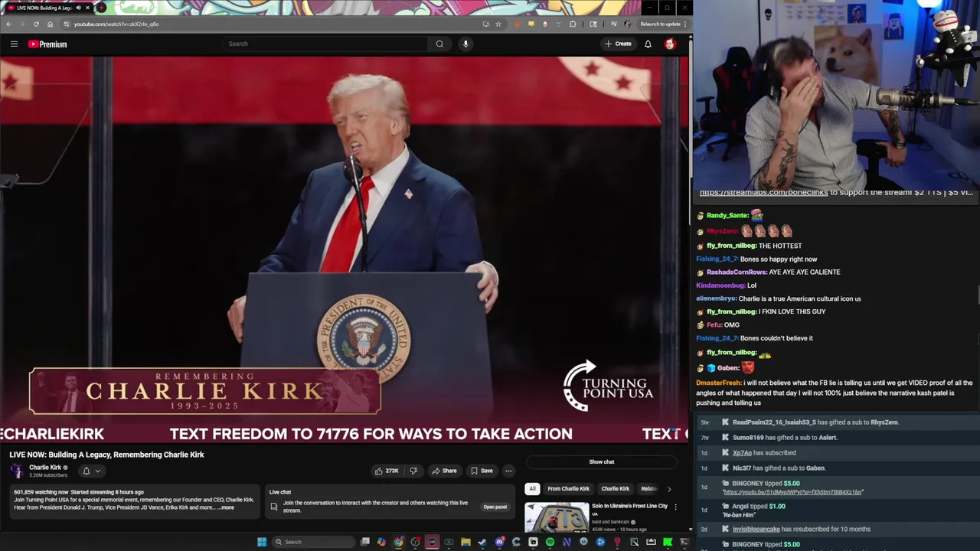
Task: Click Relaunch to update button
Action: (660, 24)
